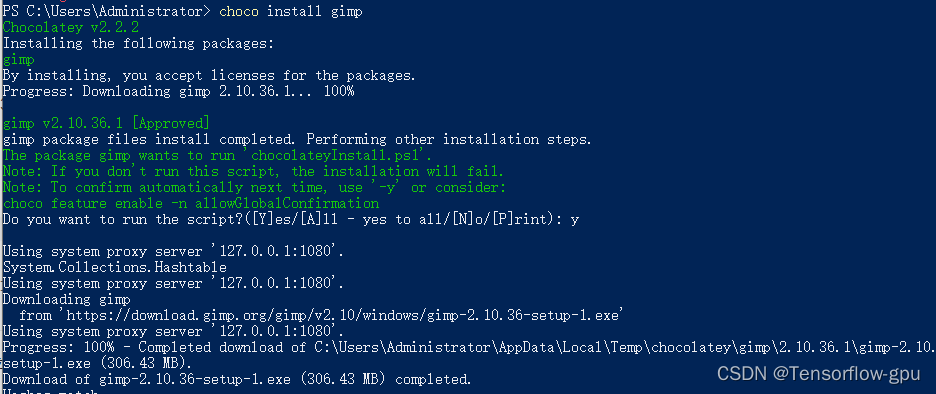Click the 'Downloading gimp' output line

[66, 299]
